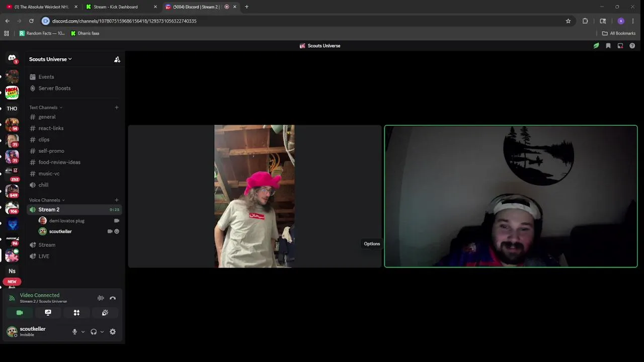644x362 pixels.
Task: Bookmark this page with star
Action: (x=568, y=21)
